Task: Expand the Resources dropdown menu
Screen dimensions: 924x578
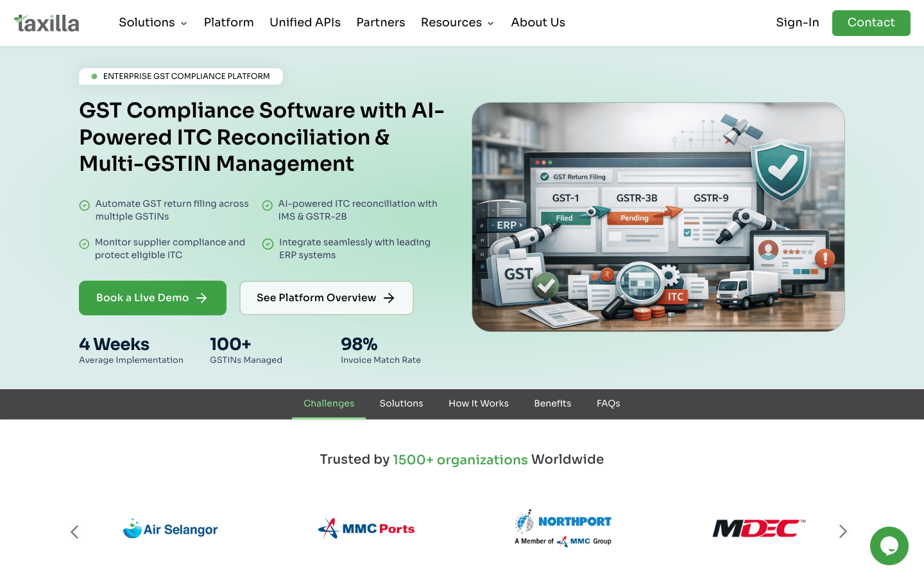Action: click(x=458, y=22)
